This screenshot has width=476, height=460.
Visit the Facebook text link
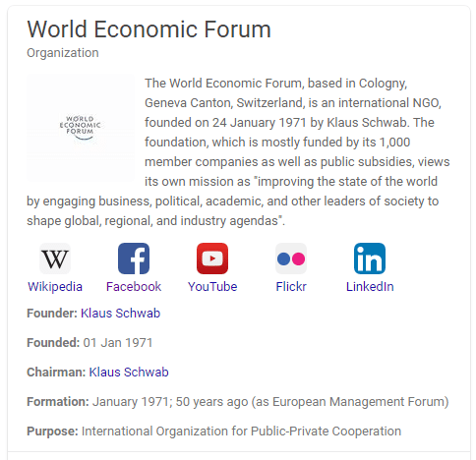click(134, 287)
